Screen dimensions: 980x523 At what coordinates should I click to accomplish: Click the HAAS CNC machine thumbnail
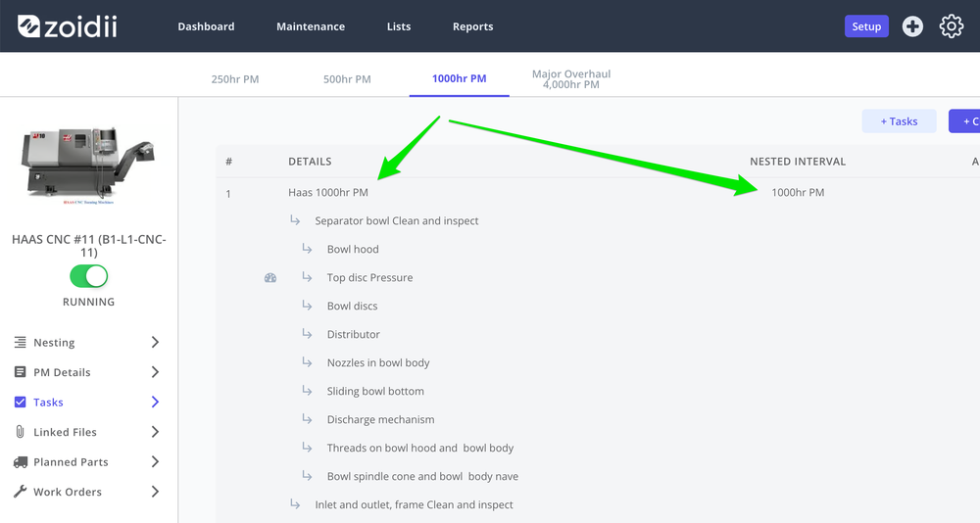[x=87, y=166]
